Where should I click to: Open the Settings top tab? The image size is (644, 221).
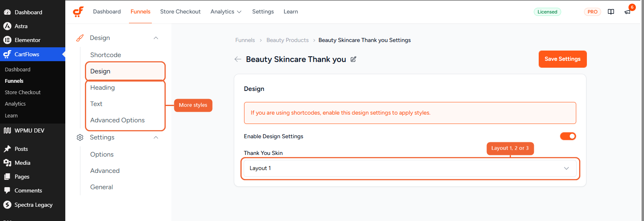[x=263, y=12]
